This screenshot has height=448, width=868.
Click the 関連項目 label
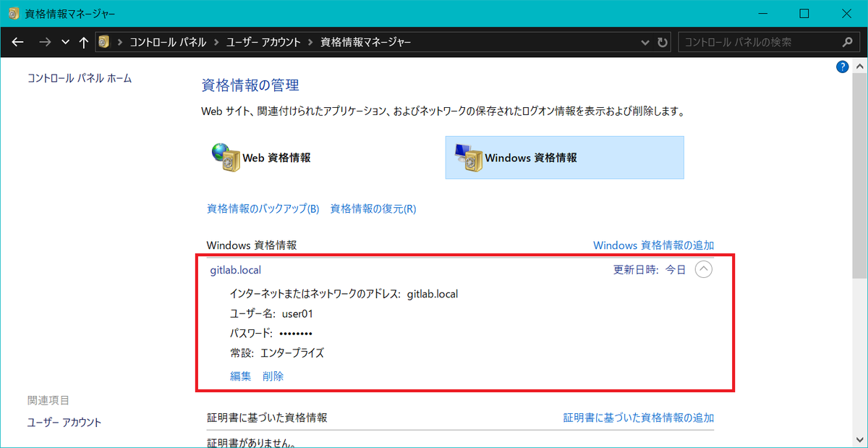[48, 400]
